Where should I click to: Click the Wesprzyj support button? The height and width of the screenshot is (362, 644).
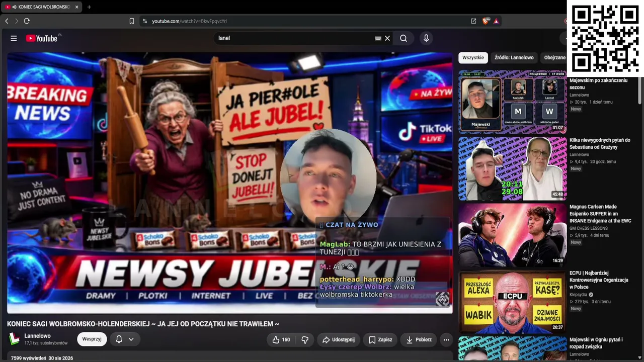coord(92,339)
